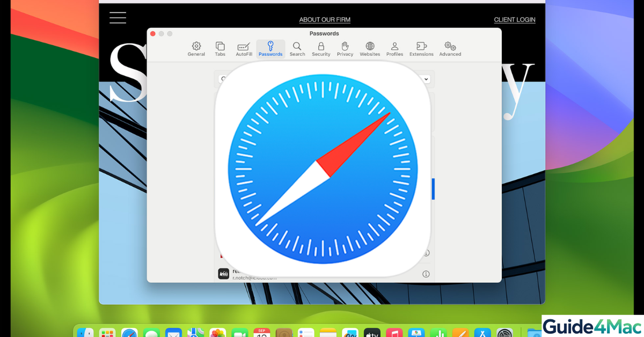The image size is (644, 337).
Task: Open the General settings gear
Action: tap(196, 48)
